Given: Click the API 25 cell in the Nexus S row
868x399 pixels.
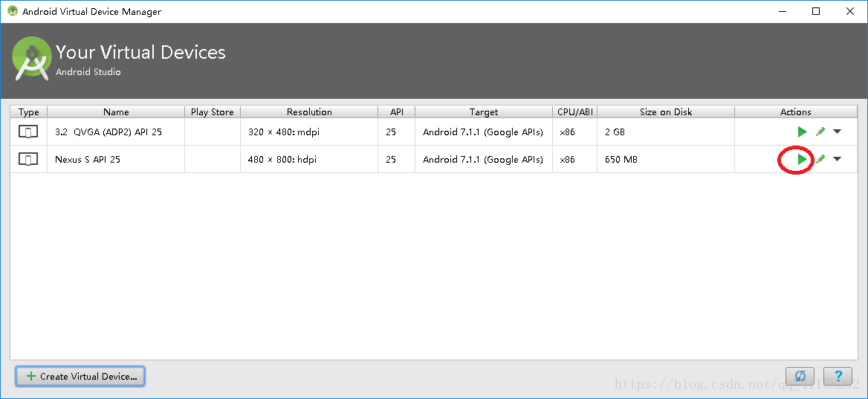Looking at the screenshot, I should [x=397, y=160].
